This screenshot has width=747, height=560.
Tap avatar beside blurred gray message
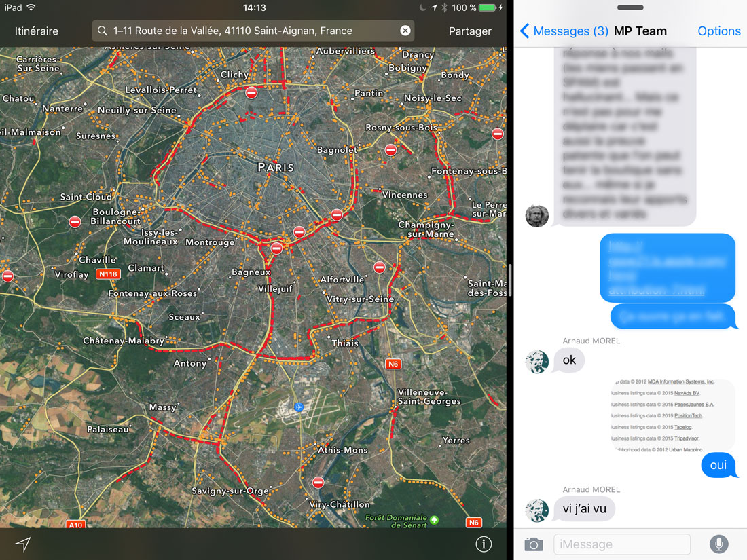[x=537, y=216]
